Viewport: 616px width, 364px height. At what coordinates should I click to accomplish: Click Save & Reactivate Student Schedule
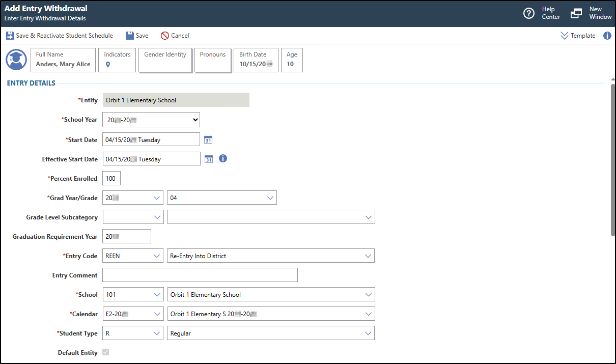(x=60, y=35)
